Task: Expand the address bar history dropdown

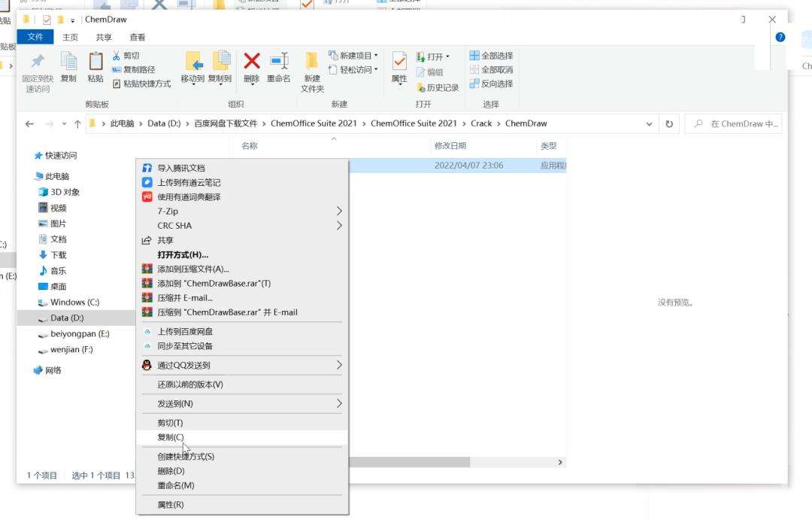Action: point(649,124)
